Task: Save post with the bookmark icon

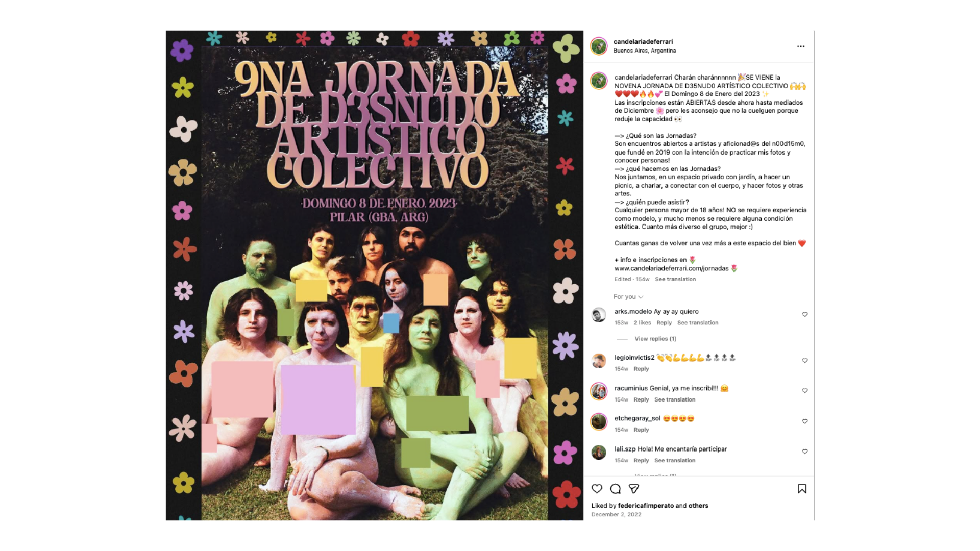Action: 802,489
